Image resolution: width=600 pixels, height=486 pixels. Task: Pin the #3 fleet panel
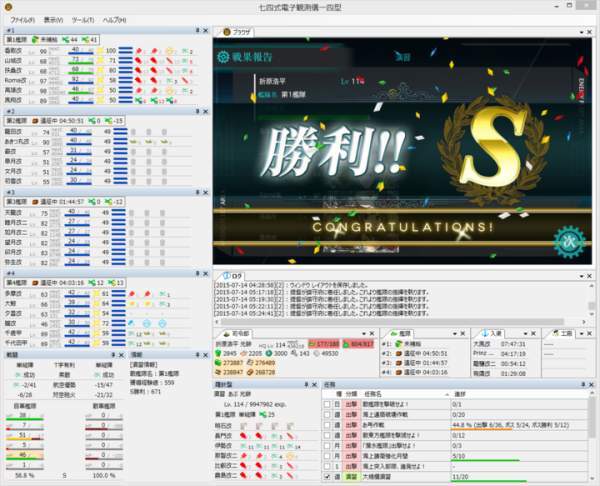coord(197,192)
